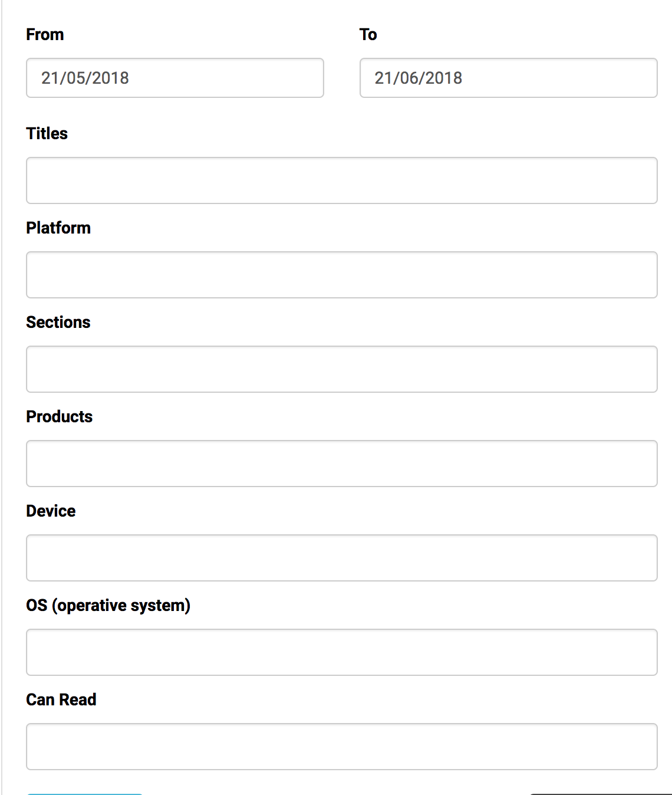
Task: Click the OS (operative system) field
Action: tap(341, 652)
